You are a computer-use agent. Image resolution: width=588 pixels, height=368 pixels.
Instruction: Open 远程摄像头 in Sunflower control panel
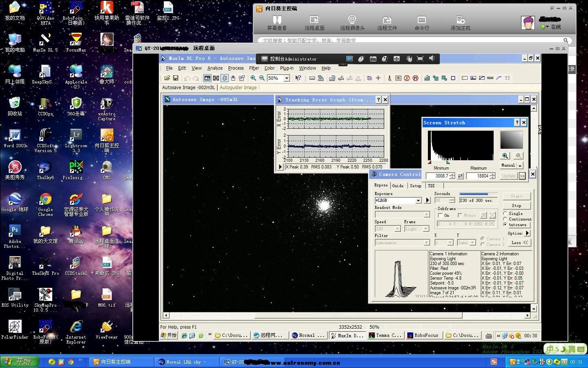click(352, 23)
